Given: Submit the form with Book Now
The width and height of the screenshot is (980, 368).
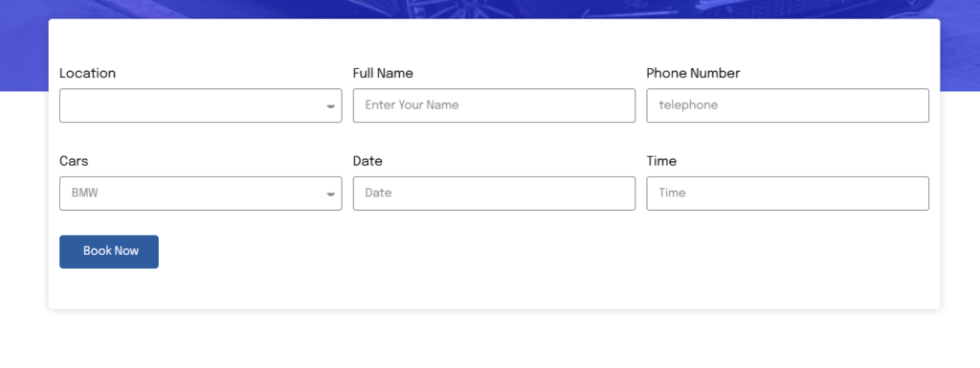Looking at the screenshot, I should pyautogui.click(x=109, y=252).
